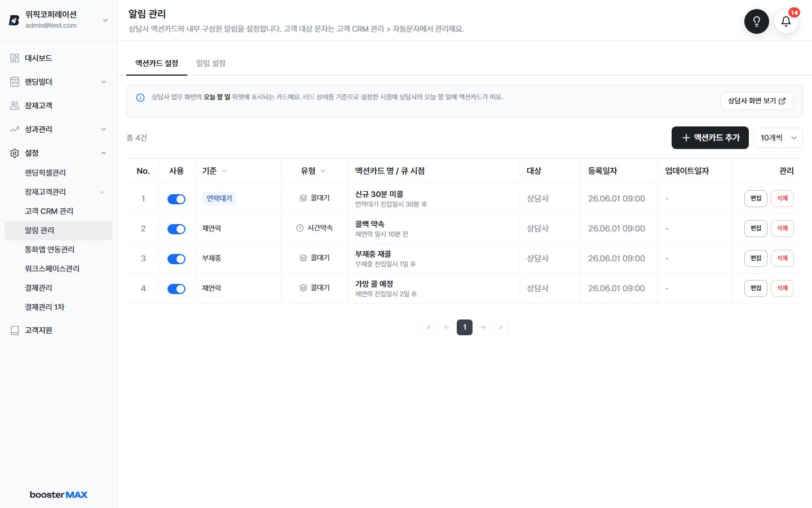
Task: Go to last page with double-right arrow
Action: 501,327
